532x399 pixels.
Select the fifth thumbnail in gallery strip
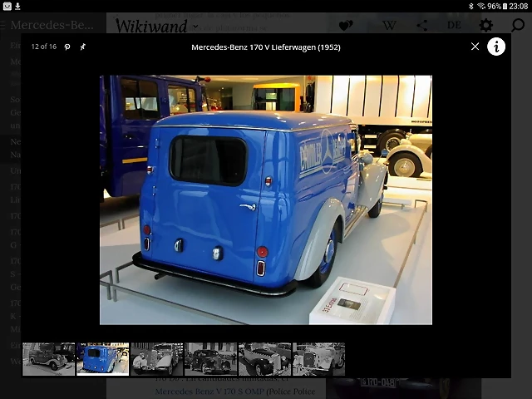pos(264,359)
